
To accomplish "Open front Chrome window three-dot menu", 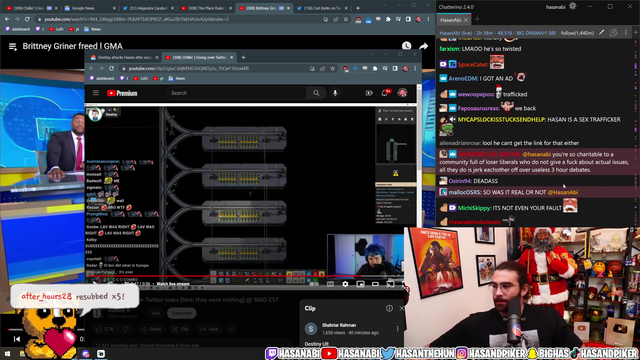I will pyautogui.click(x=415, y=69).
